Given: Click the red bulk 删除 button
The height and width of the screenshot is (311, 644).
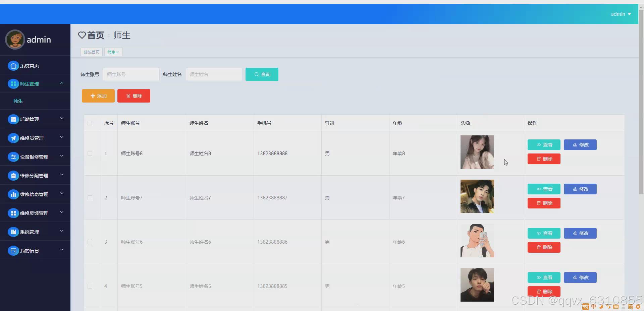Looking at the screenshot, I should pyautogui.click(x=134, y=96).
